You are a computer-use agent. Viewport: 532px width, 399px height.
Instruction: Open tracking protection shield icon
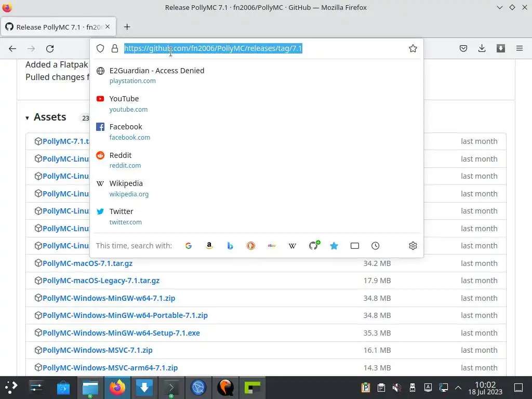coord(100,48)
